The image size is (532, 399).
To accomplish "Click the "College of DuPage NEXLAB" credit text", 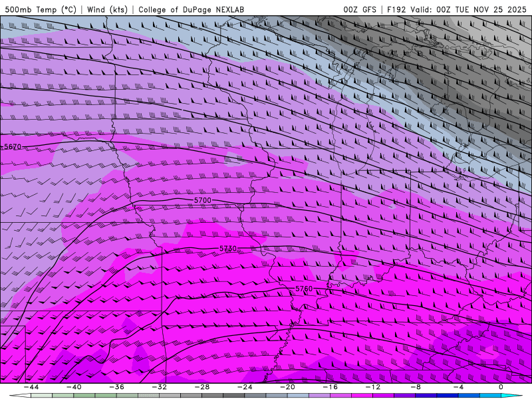I will [x=191, y=9].
